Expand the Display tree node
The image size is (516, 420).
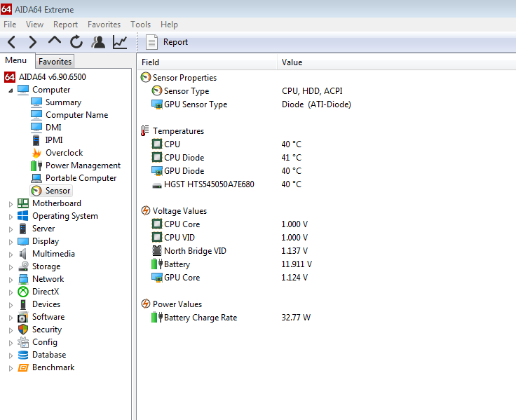[x=11, y=242]
